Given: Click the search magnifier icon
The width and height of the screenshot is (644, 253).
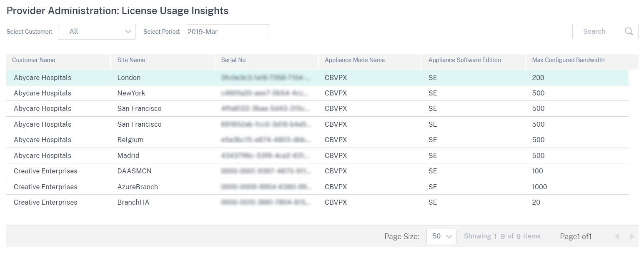Looking at the screenshot, I should pyautogui.click(x=629, y=31).
